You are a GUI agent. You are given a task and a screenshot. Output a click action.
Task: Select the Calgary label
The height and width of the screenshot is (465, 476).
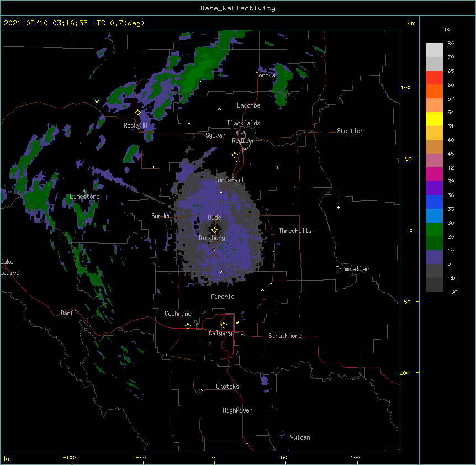click(220, 333)
